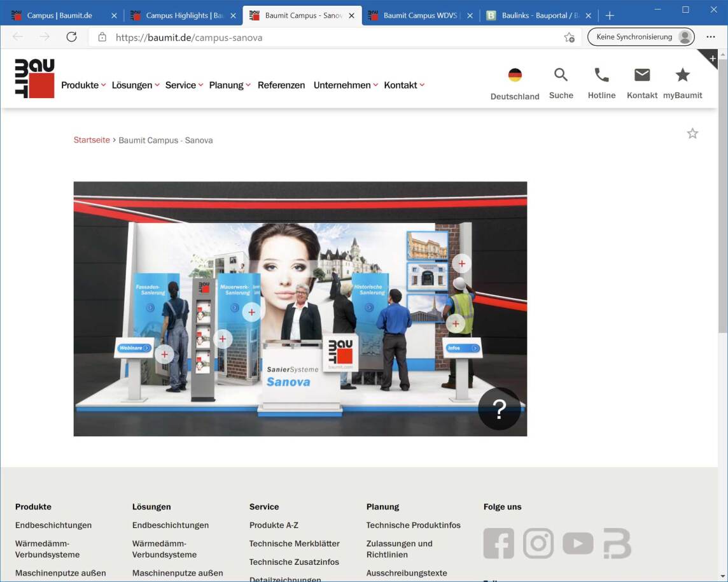Open the Suche magnifier icon
728x582 pixels.
[x=561, y=75]
